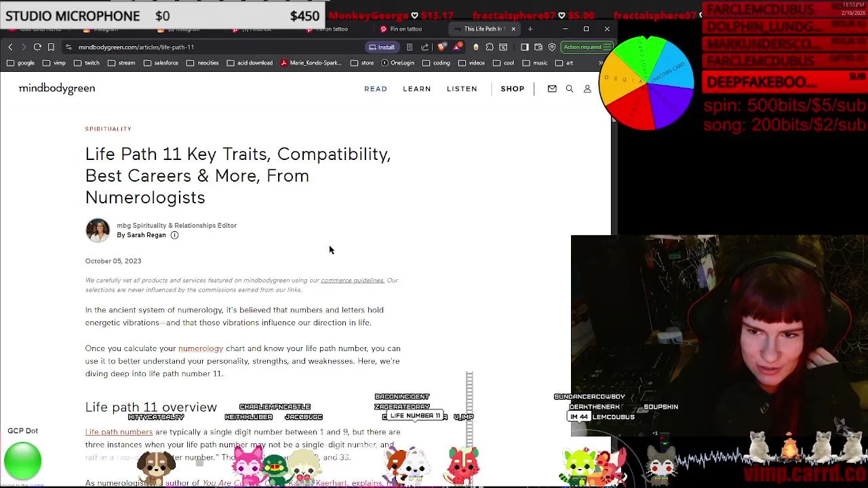Open the coding bookmarks folder
The height and width of the screenshot is (488, 868).
[436, 62]
